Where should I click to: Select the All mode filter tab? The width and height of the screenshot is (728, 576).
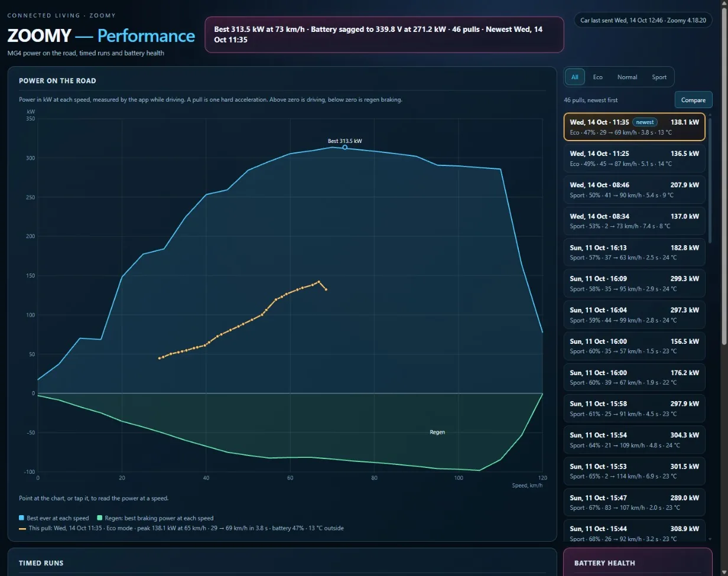click(x=575, y=77)
